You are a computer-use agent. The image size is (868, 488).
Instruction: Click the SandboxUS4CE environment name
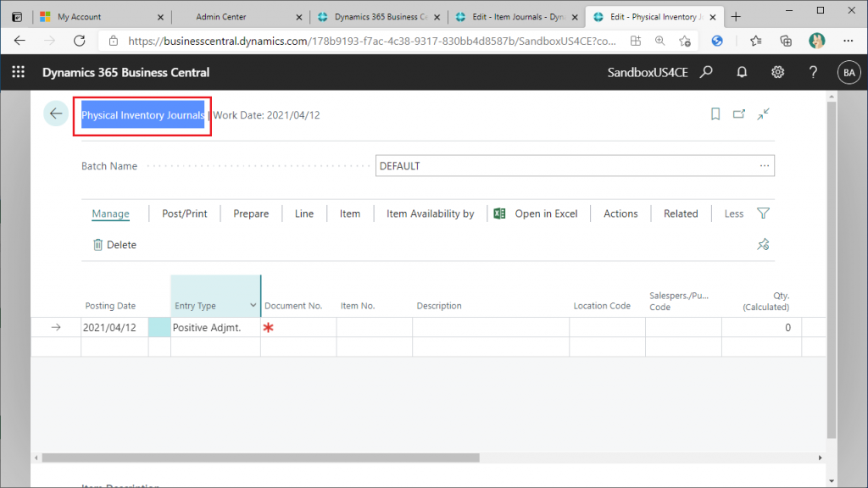pyautogui.click(x=648, y=73)
